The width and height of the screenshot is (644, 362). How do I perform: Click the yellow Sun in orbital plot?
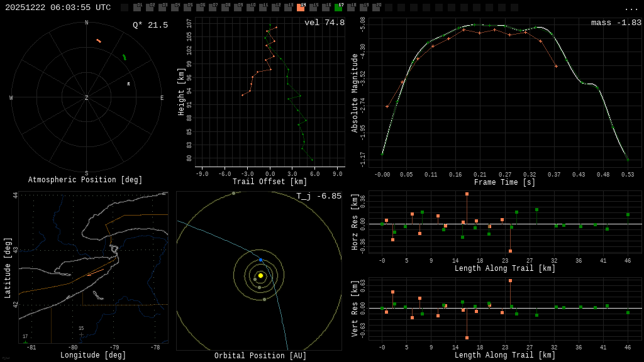tap(260, 275)
